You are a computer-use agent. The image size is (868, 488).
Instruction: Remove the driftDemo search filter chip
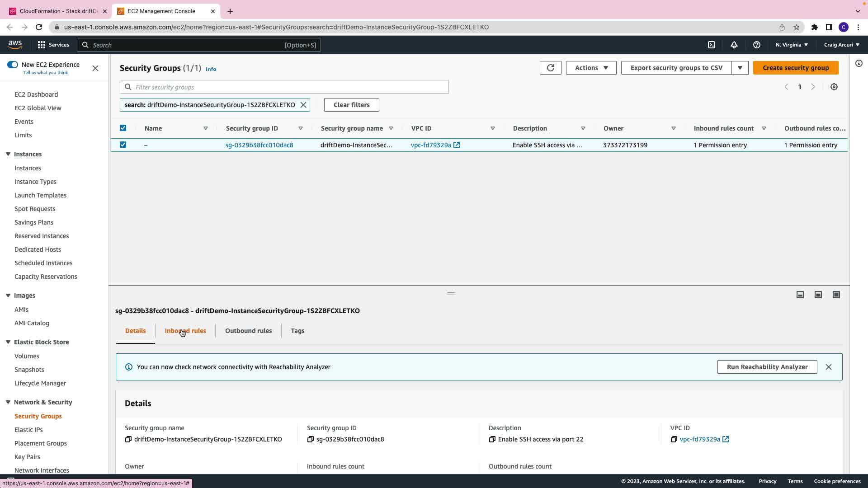(x=303, y=105)
